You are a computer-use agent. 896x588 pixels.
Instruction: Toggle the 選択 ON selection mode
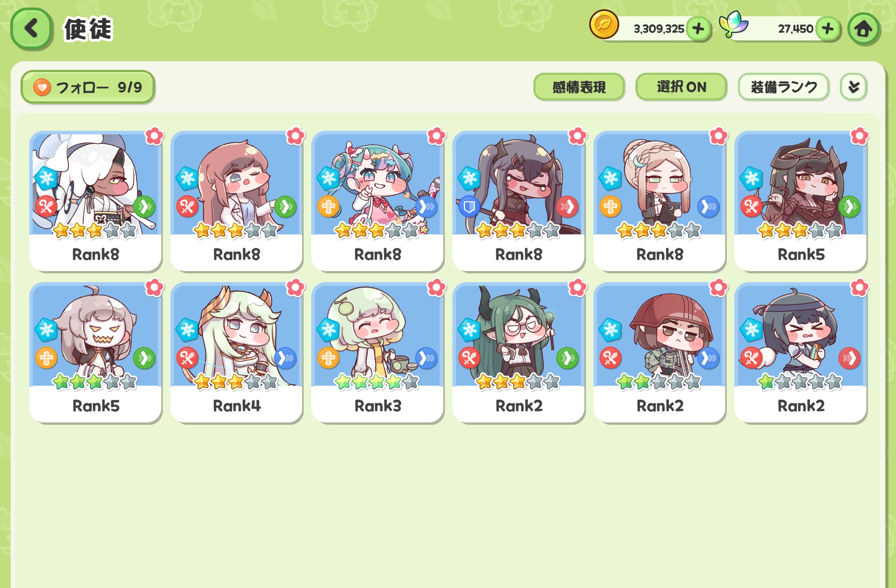[681, 87]
